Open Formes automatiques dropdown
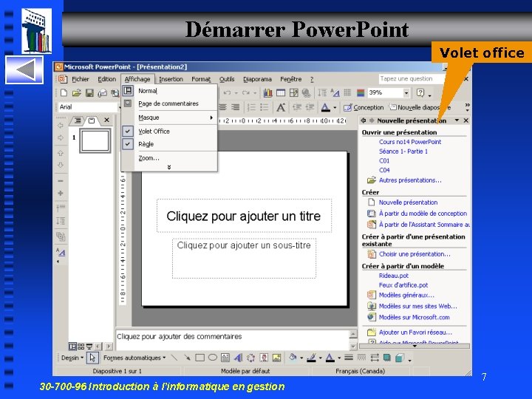 [134, 358]
